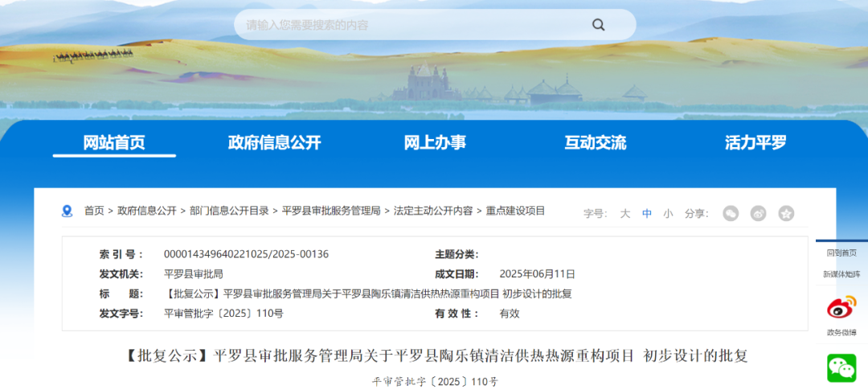This screenshot has width=868, height=390.
Task: Click the issuing agency value 平罗县审批局
Action: pos(194,274)
